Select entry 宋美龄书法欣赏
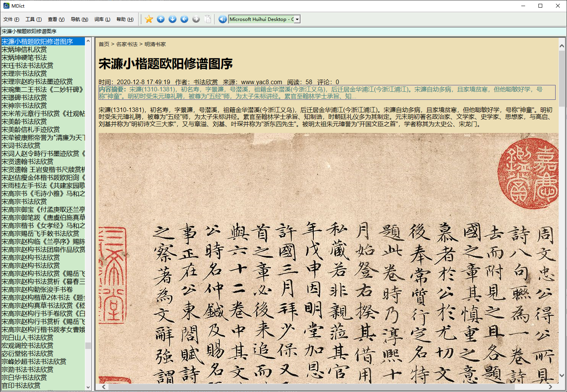Screen dimensions: 567x392 point(24,122)
